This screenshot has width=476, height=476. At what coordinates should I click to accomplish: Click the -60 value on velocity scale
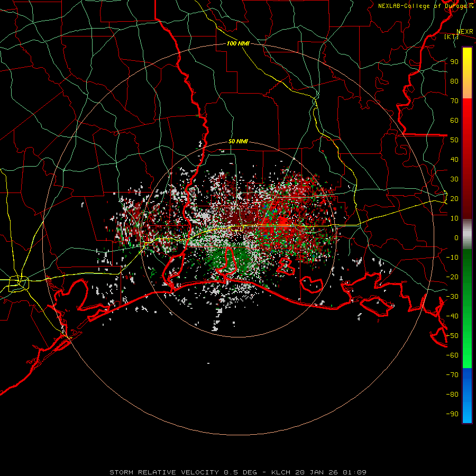coord(452,355)
